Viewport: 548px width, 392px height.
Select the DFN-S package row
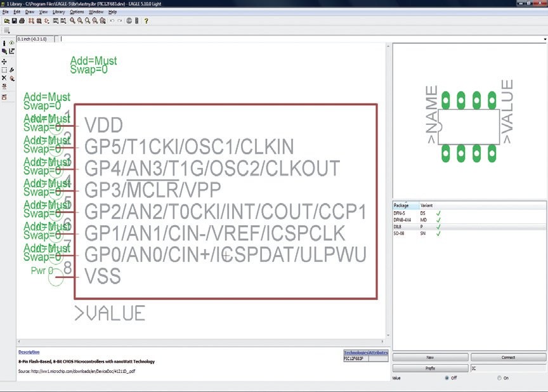(x=469, y=213)
